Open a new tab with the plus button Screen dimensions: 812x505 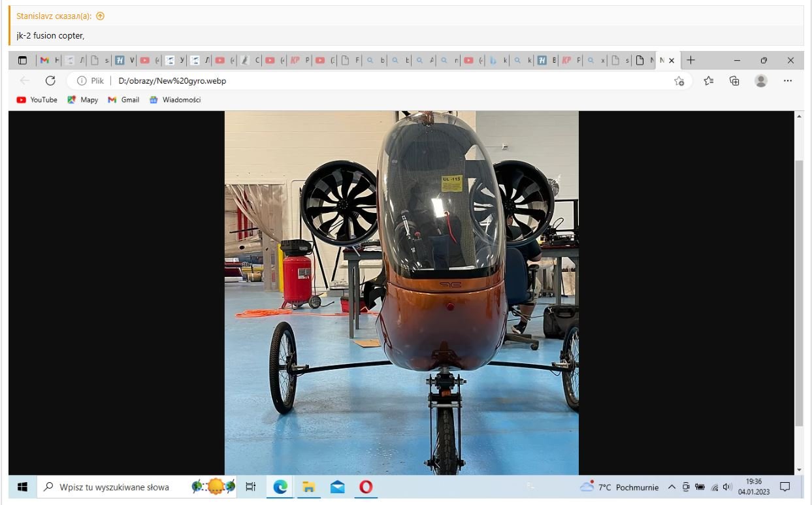point(690,60)
